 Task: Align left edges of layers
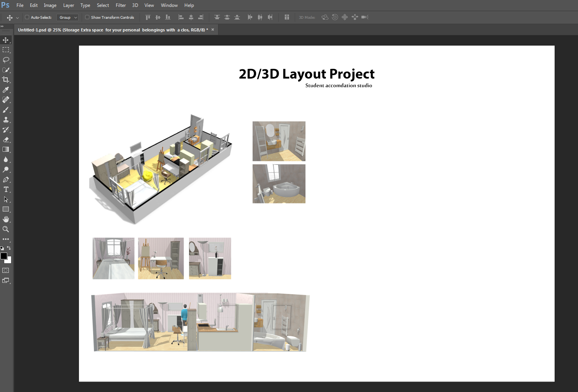point(181,17)
